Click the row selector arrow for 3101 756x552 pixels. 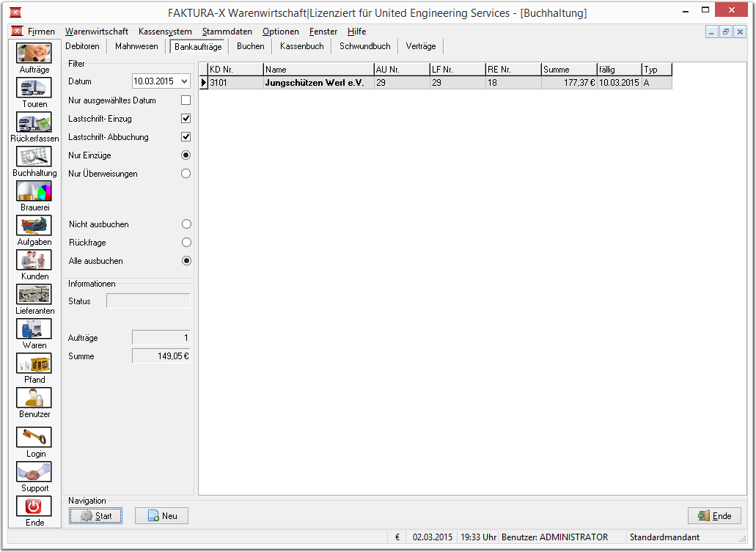pyautogui.click(x=203, y=82)
